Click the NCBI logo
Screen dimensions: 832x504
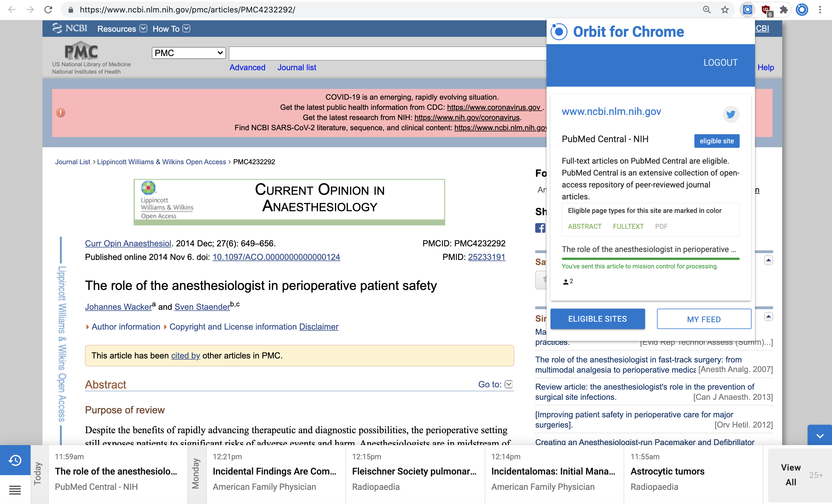pos(70,28)
